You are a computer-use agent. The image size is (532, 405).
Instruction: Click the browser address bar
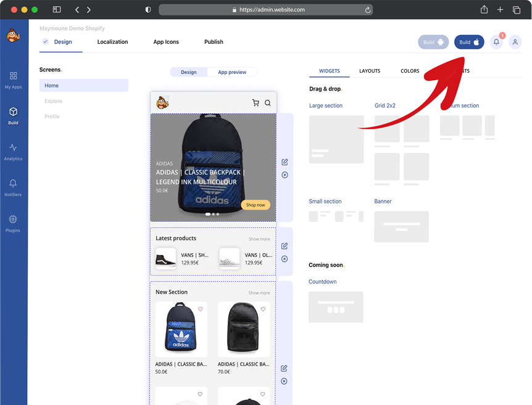click(x=265, y=10)
